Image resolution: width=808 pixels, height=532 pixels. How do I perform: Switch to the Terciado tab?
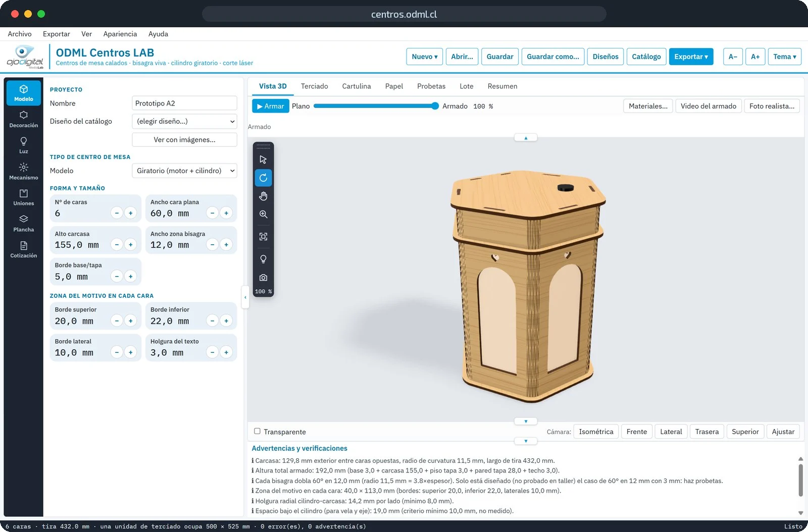pos(315,86)
